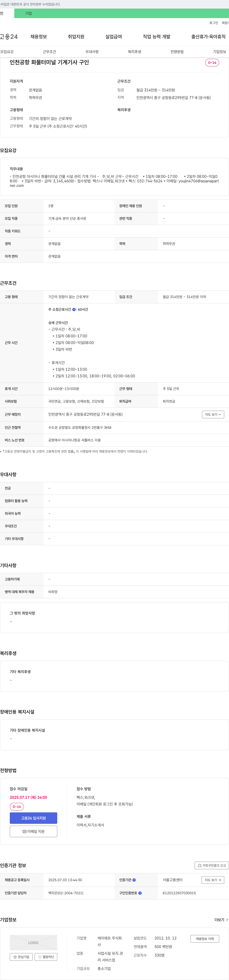
Task: Open the 직업 능력 개발 menu
Action: [x=157, y=36]
